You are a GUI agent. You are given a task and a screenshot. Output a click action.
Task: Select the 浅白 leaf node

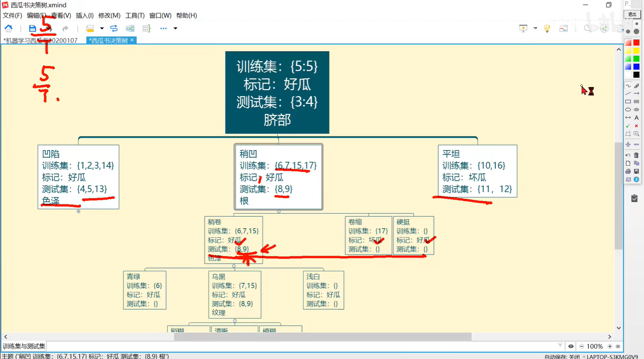pyautogui.click(x=323, y=290)
